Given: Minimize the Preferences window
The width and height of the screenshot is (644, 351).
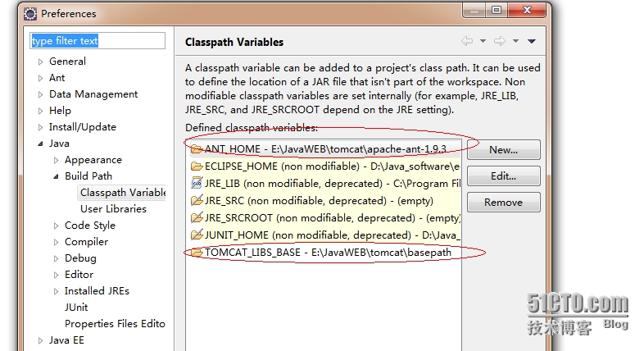Looking at the screenshot, I should [x=474, y=11].
